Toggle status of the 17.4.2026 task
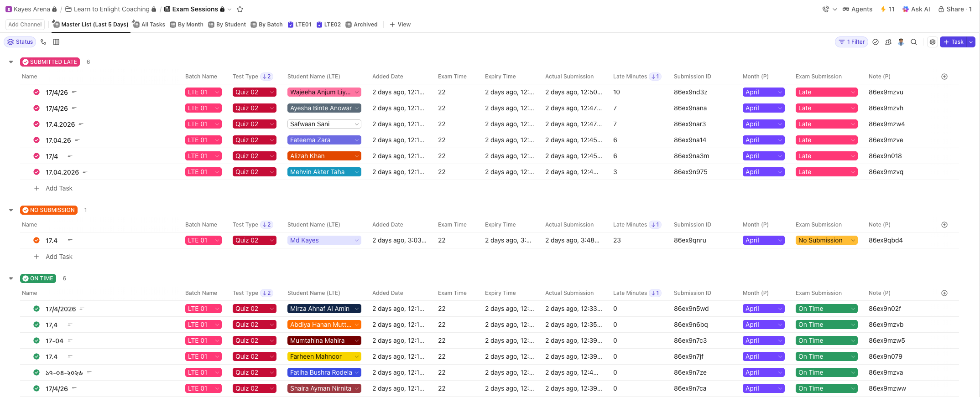Viewport: 980px width, 397px height. pos(36,124)
